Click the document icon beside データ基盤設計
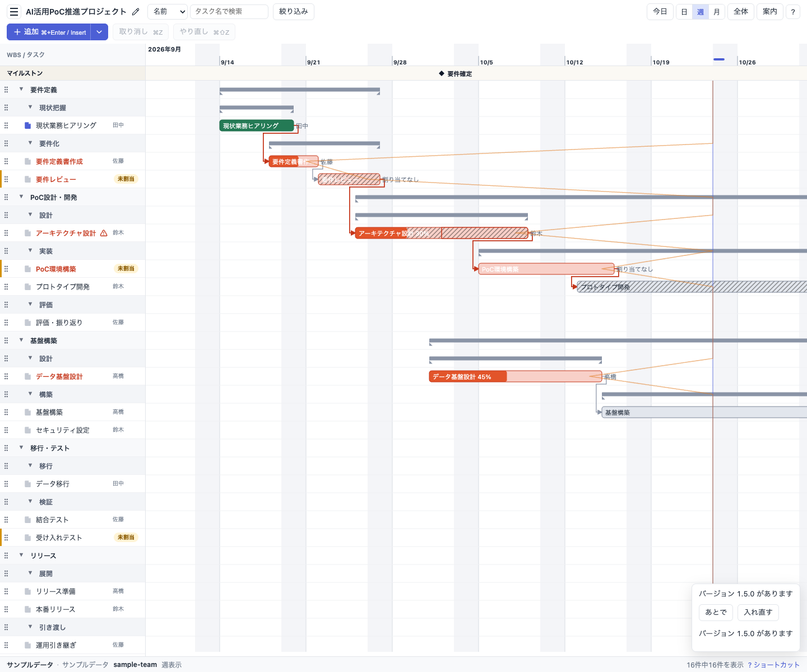The height and width of the screenshot is (672, 807). tap(27, 376)
